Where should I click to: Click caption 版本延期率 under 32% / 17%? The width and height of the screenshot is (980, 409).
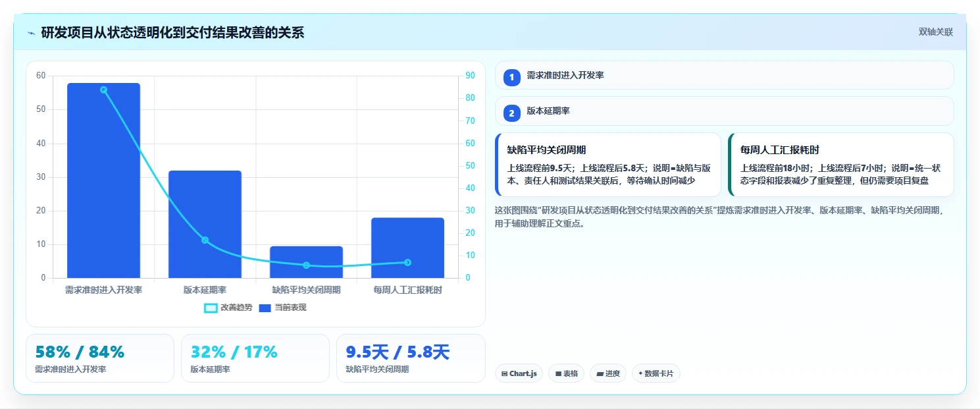click(210, 369)
